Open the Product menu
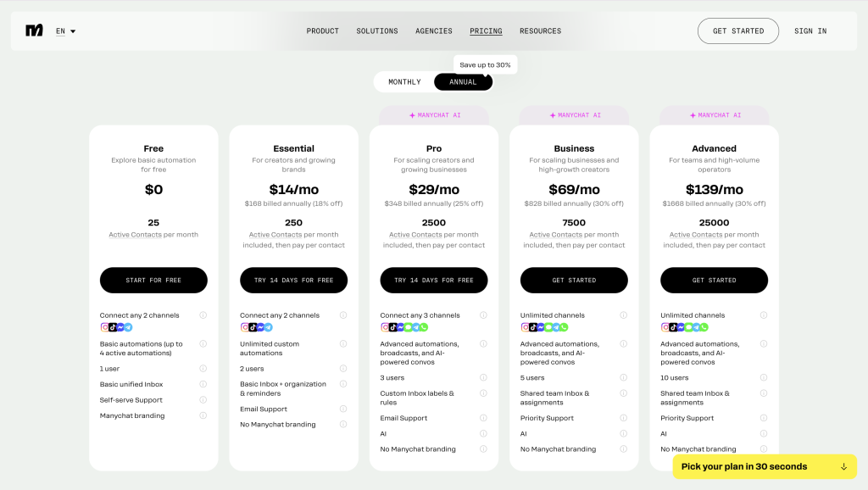Image resolution: width=868 pixels, height=490 pixels. pos(322,31)
